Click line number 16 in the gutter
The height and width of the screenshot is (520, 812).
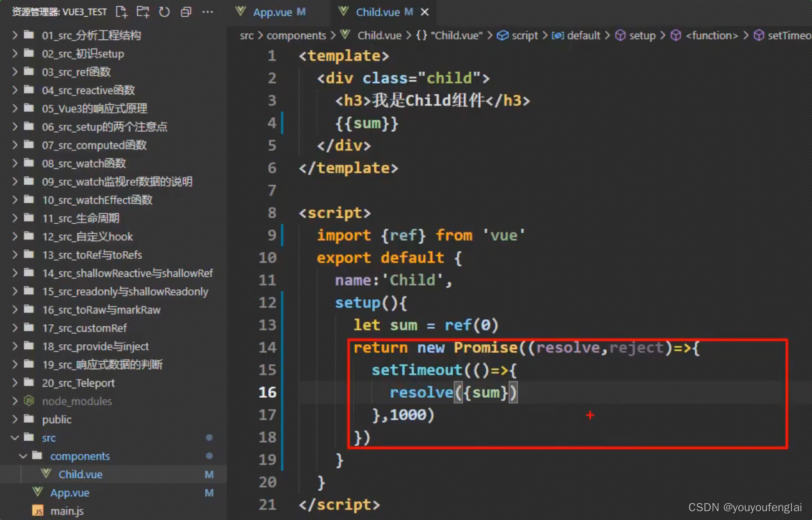pos(268,392)
